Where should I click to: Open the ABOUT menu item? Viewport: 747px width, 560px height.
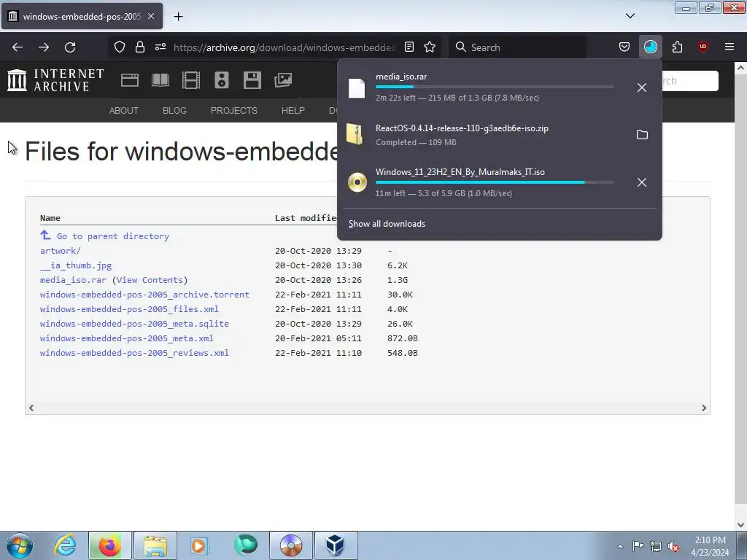124,111
